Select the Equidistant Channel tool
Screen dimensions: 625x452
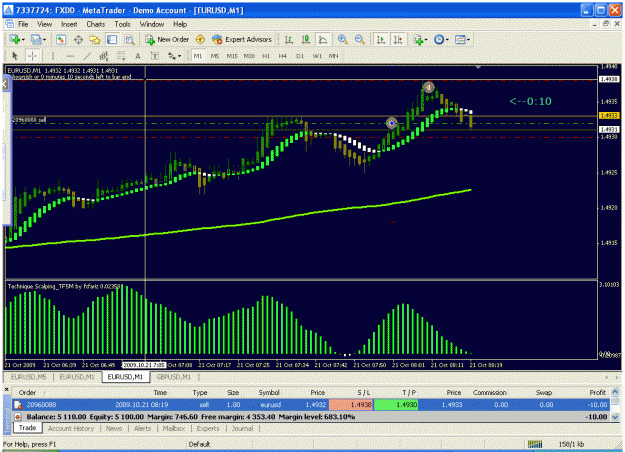pyautogui.click(x=104, y=56)
